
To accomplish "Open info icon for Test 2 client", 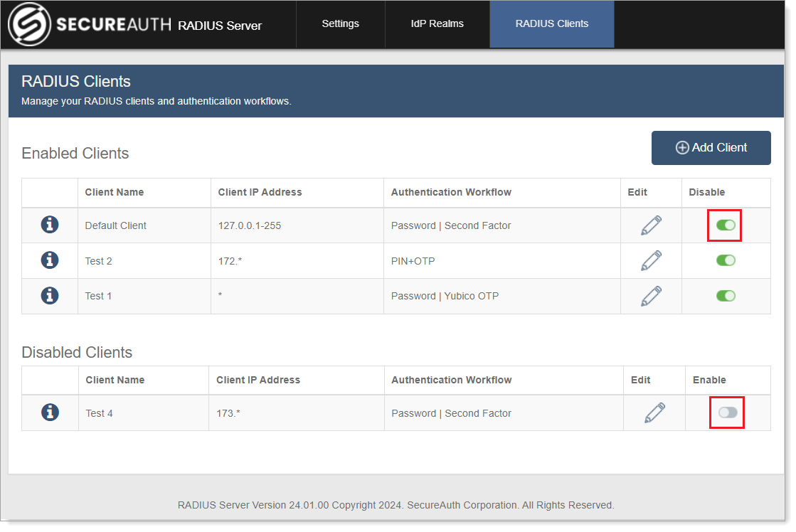I will [x=49, y=260].
